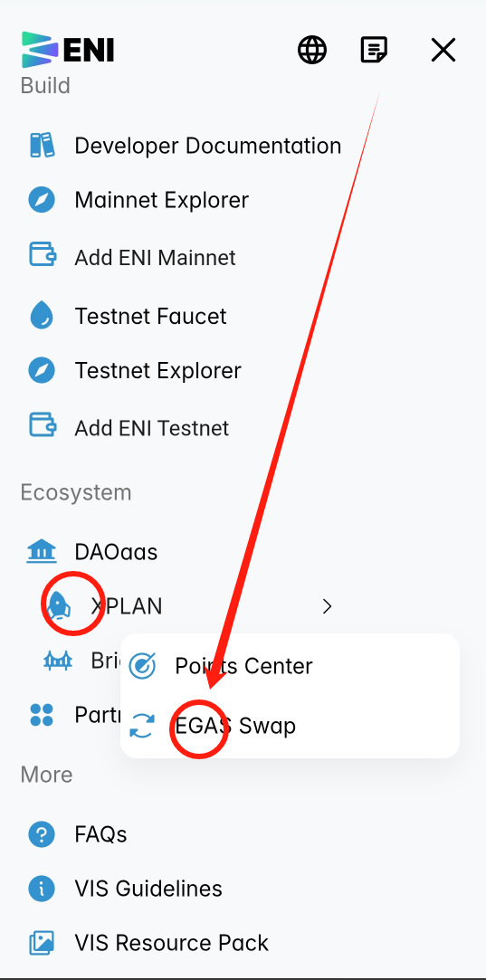Click the Testnet Explorer compass icon
This screenshot has width=486, height=980.
click(42, 371)
